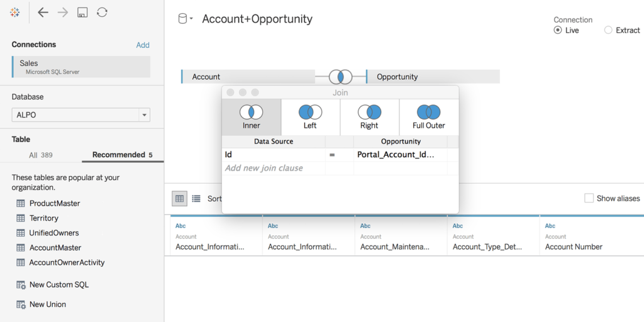This screenshot has height=322, width=644.
Task: Toggle the Show aliases checkbox
Action: pyautogui.click(x=589, y=198)
